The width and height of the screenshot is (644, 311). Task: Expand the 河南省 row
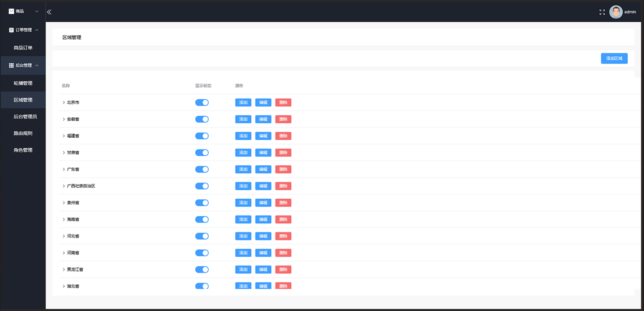(x=64, y=253)
